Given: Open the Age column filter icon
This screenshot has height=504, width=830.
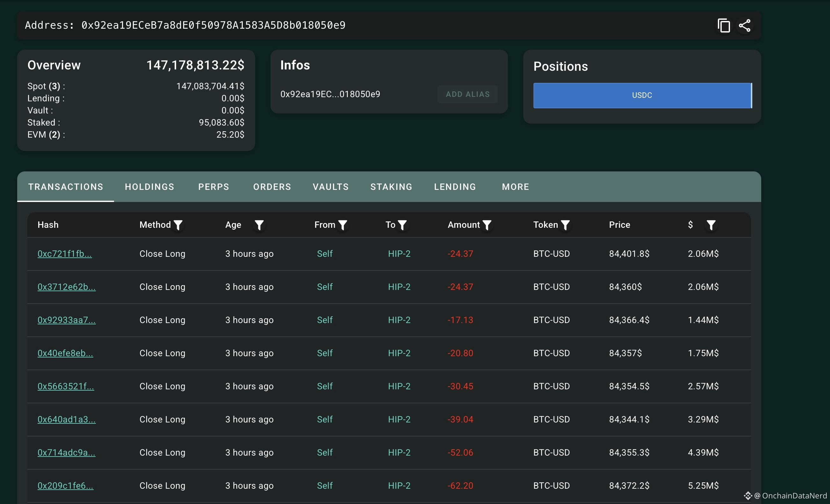Looking at the screenshot, I should point(259,225).
